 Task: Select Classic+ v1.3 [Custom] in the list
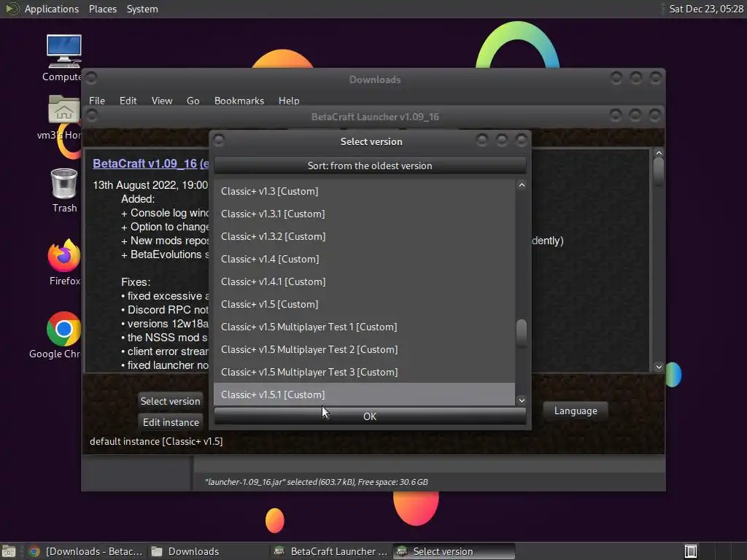click(x=365, y=191)
